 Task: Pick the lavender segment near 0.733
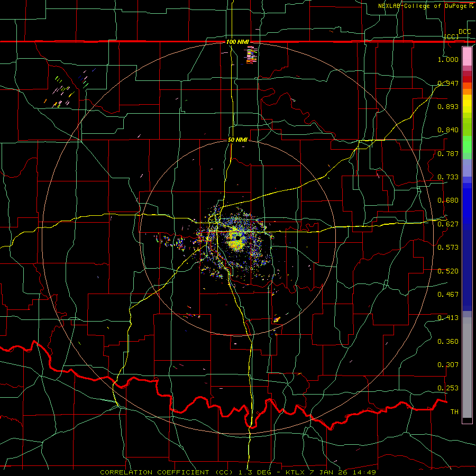[x=467, y=168]
